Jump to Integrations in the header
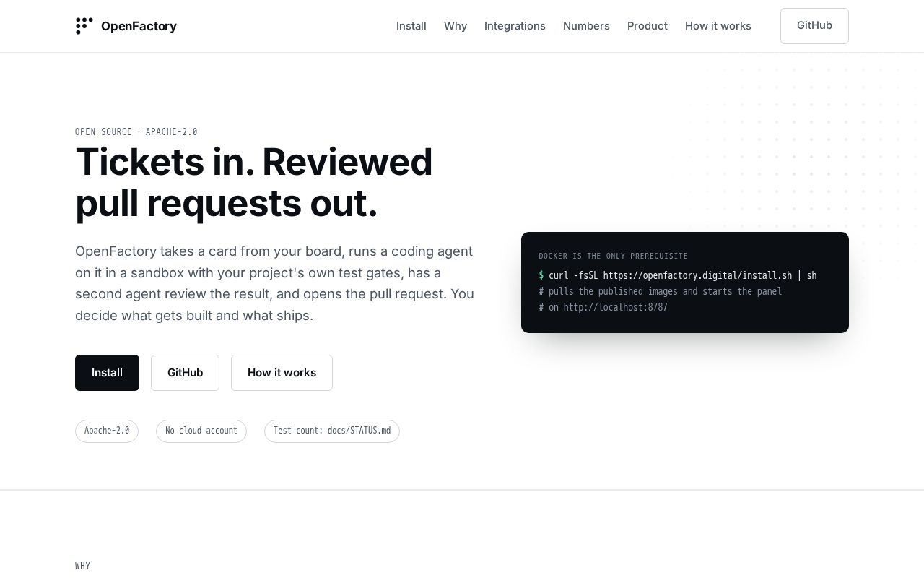924x578 pixels. pyautogui.click(x=515, y=26)
